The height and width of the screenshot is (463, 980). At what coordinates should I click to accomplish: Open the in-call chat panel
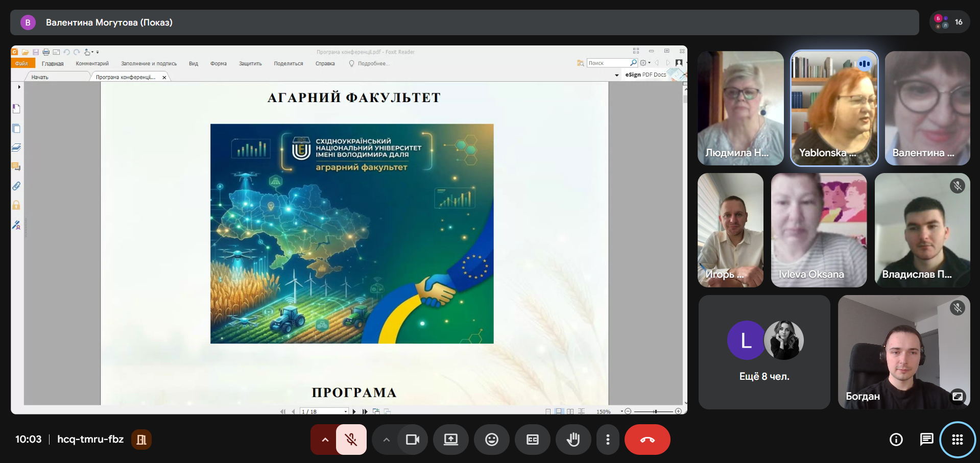[x=926, y=440]
